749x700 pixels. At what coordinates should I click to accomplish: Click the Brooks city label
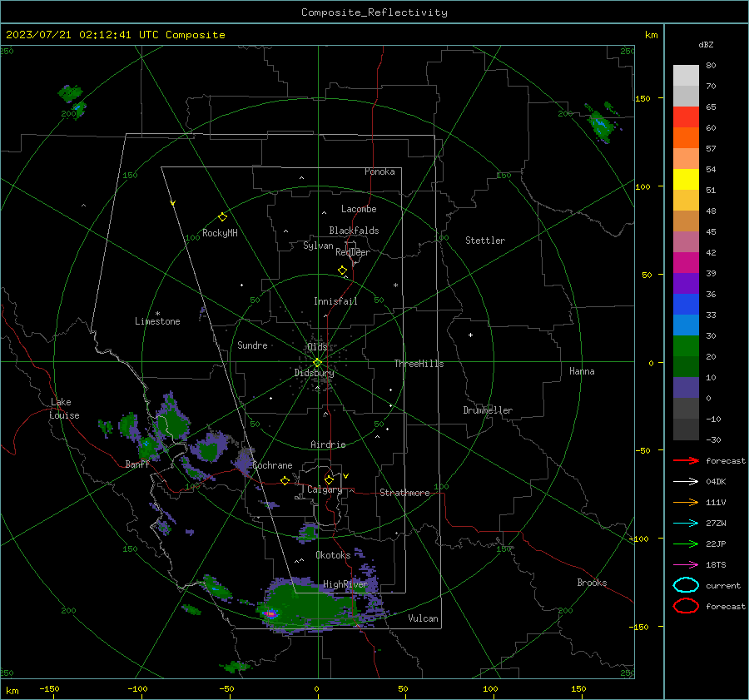coord(592,583)
